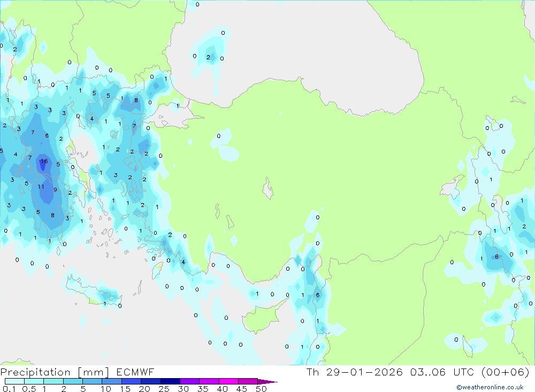Click the 'Th 29-01-2026 03..06 UTC (00+06)' timestamp
The height and width of the screenshot is (392, 535).
coord(418,372)
